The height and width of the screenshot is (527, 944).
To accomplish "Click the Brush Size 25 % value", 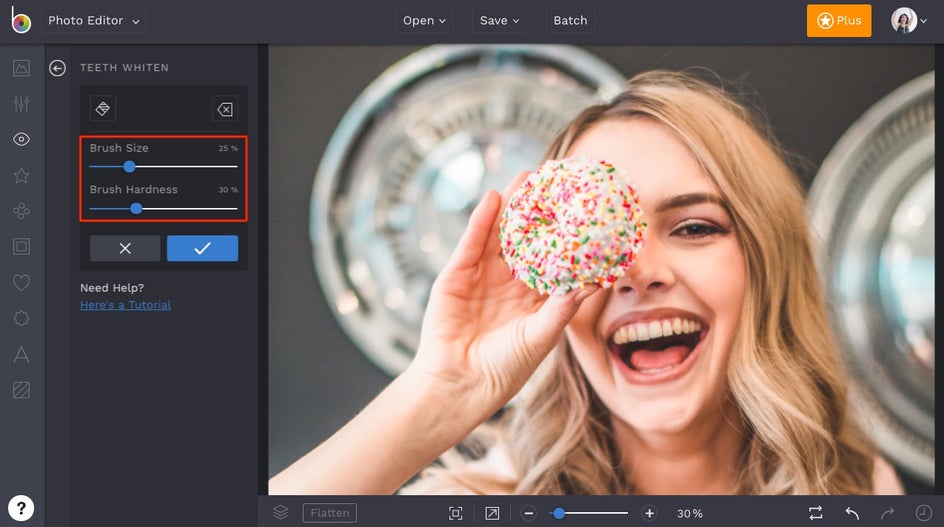I will point(228,148).
